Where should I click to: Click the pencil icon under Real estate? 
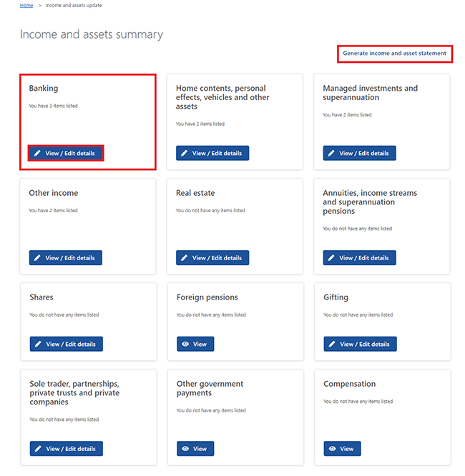pos(185,258)
